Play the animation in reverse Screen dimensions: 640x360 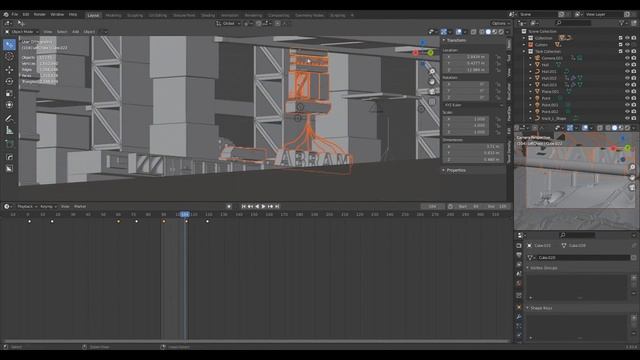point(257,207)
